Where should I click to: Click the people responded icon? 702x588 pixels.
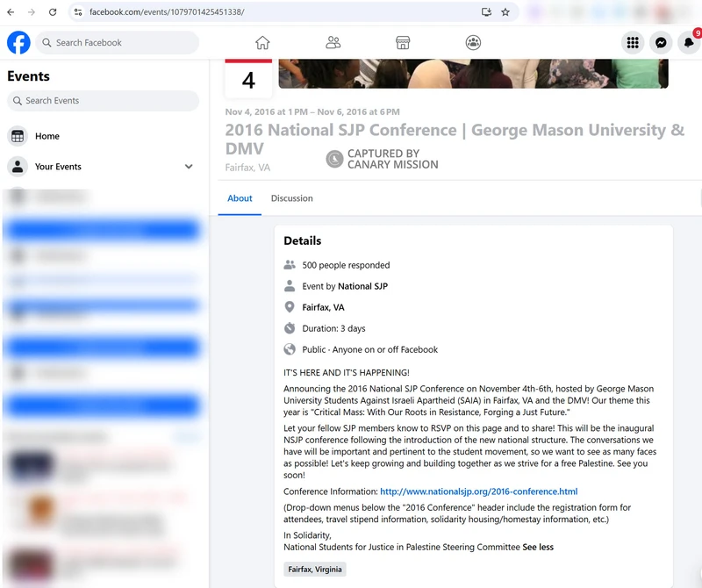290,265
